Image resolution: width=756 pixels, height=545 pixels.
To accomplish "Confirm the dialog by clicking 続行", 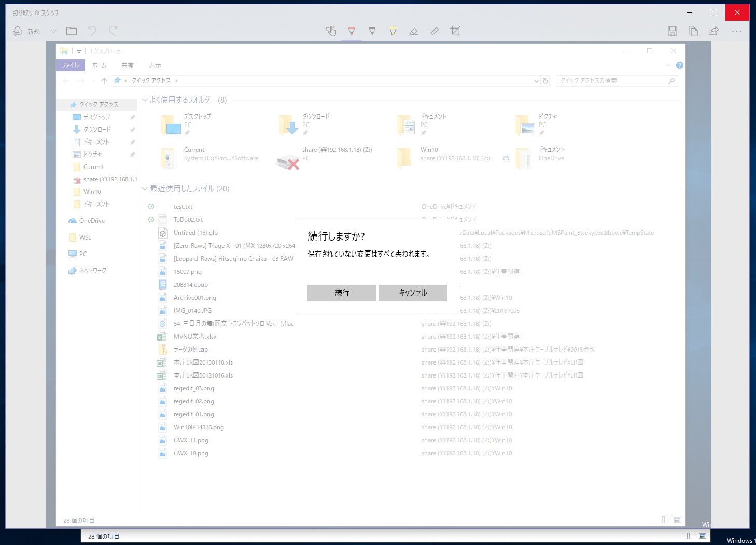I will [x=342, y=293].
